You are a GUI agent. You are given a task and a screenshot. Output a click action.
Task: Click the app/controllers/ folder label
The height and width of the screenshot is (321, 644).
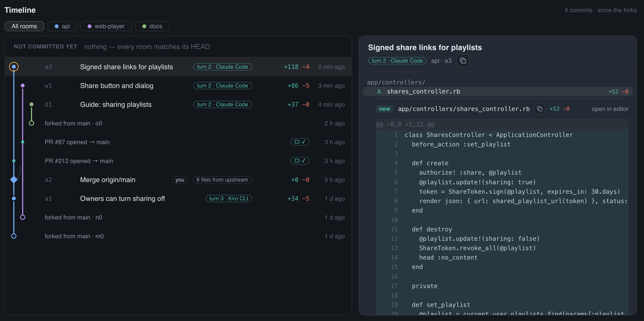(396, 82)
